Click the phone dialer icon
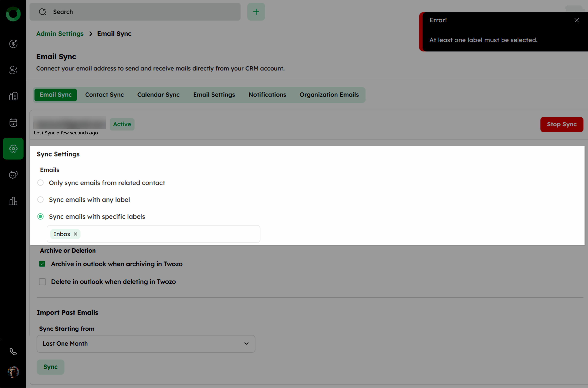588x388 pixels. (13, 352)
